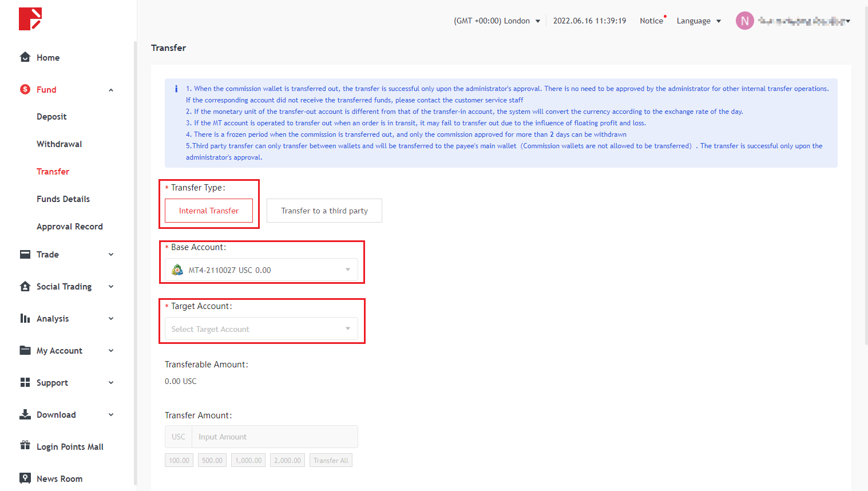This screenshot has width=868, height=491.
Task: Open the Notice link in header
Action: pyautogui.click(x=651, y=21)
